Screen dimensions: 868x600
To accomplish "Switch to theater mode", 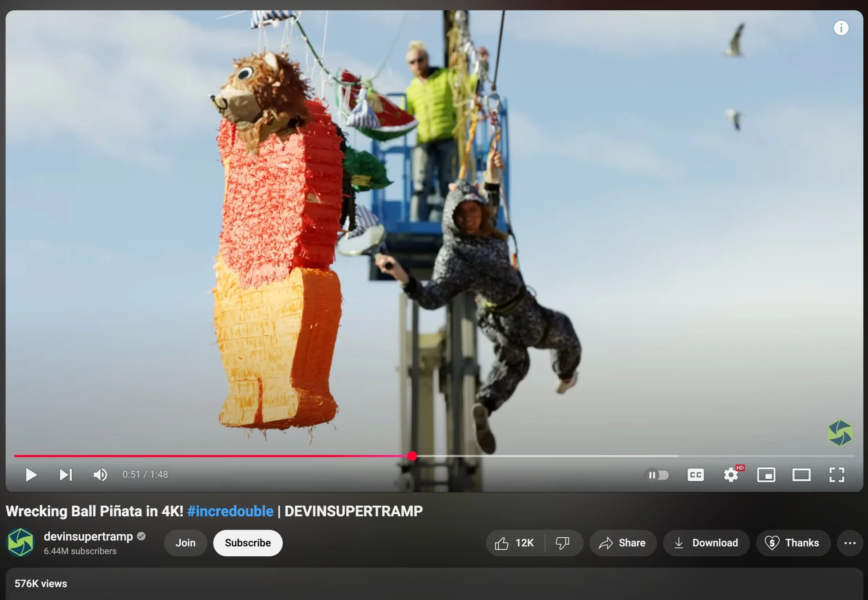I will pos(801,475).
